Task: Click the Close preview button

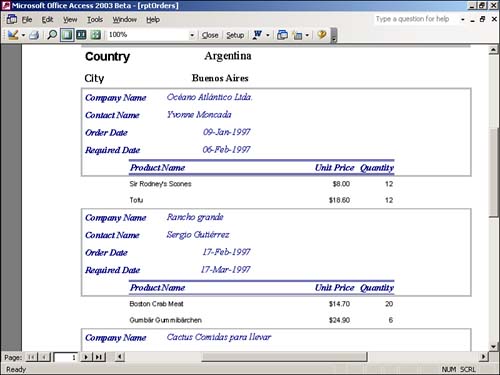Action: pos(210,35)
